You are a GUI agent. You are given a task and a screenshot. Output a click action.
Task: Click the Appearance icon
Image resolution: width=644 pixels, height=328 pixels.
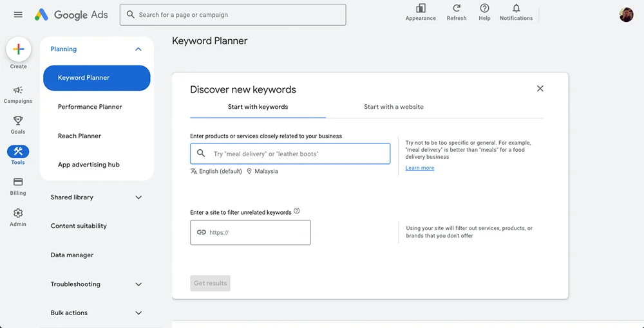[421, 8]
